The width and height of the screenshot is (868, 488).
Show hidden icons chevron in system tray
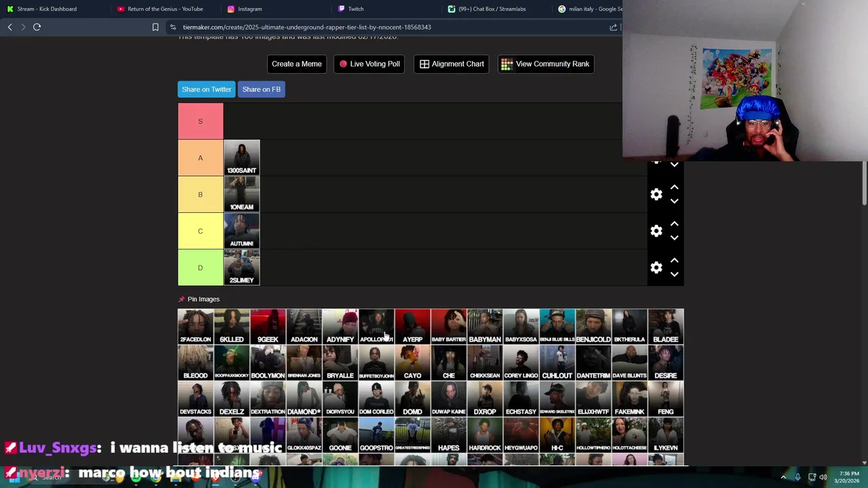783,477
